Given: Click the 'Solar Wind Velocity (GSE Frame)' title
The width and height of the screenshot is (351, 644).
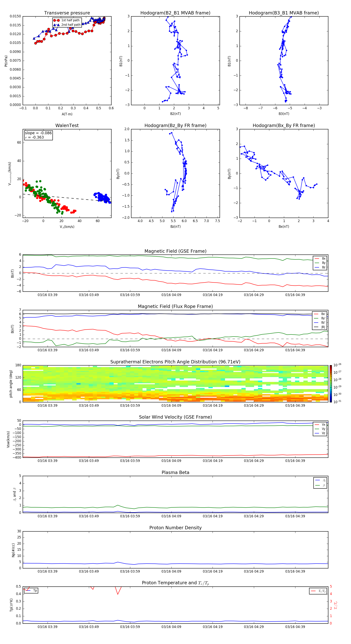Looking at the screenshot, I should (175, 417).
